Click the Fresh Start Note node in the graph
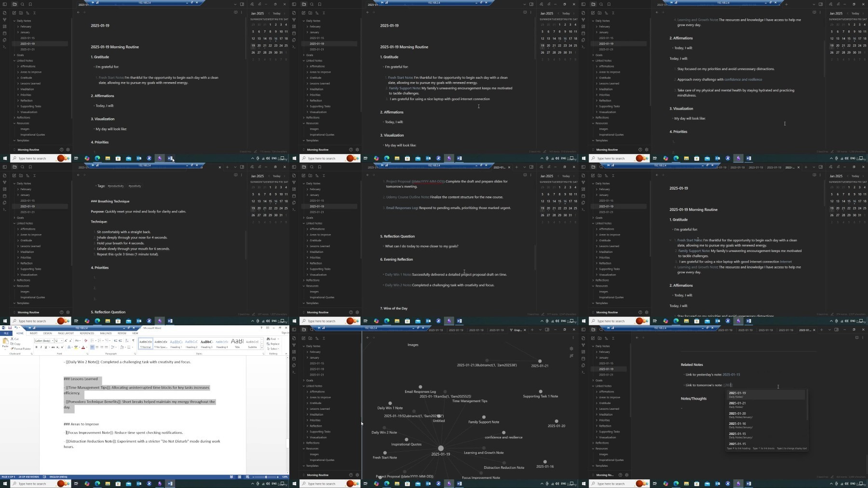868x488 pixels. coord(384,452)
